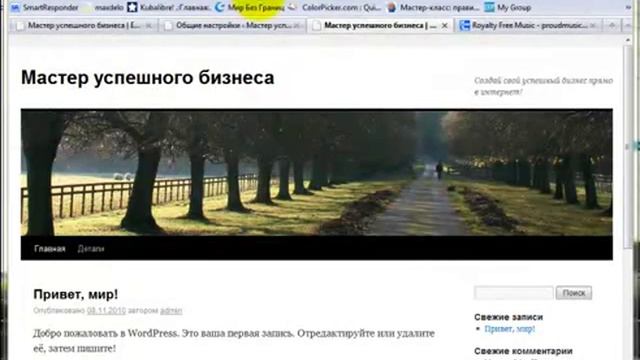The height and width of the screenshot is (360, 640).
Task: Click the site tagline about успешный бизнес
Action: [543, 86]
